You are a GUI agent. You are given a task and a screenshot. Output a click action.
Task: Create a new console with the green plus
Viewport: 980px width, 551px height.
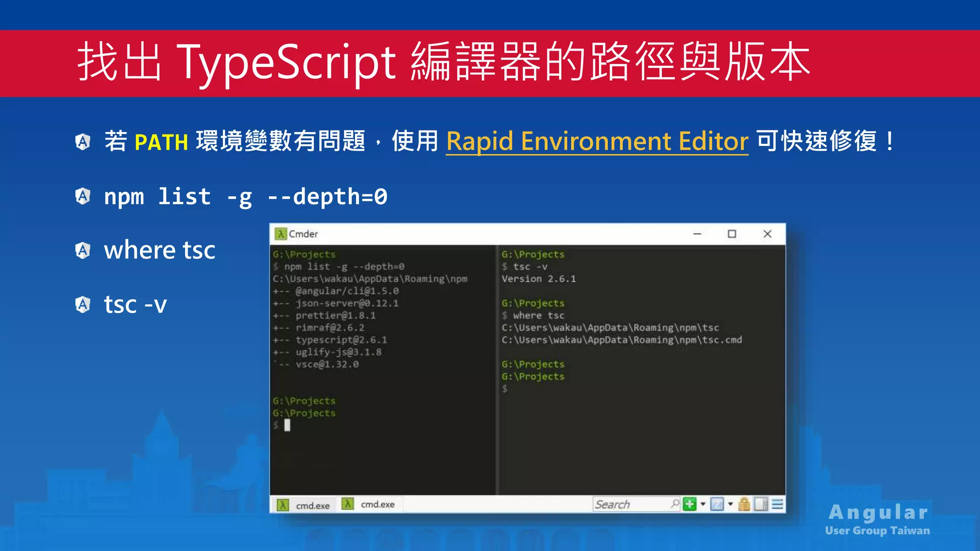(690, 504)
